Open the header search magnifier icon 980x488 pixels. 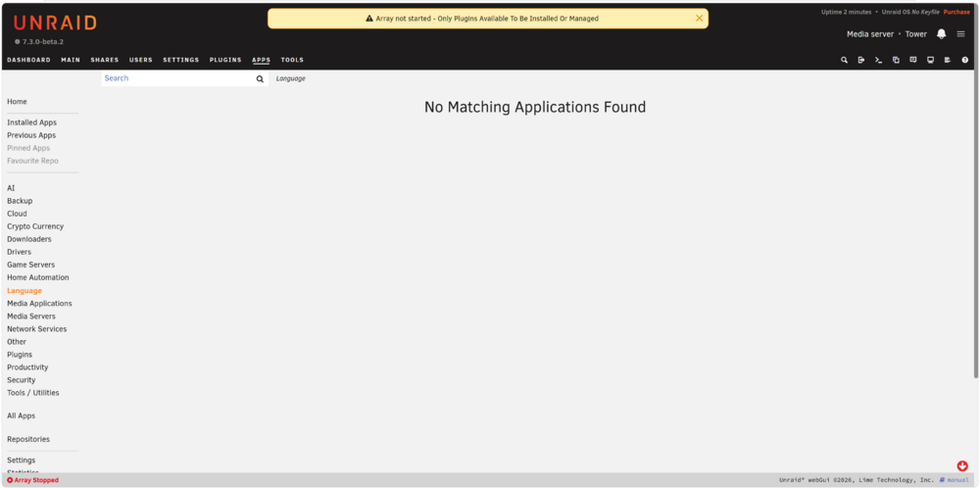[x=844, y=60]
